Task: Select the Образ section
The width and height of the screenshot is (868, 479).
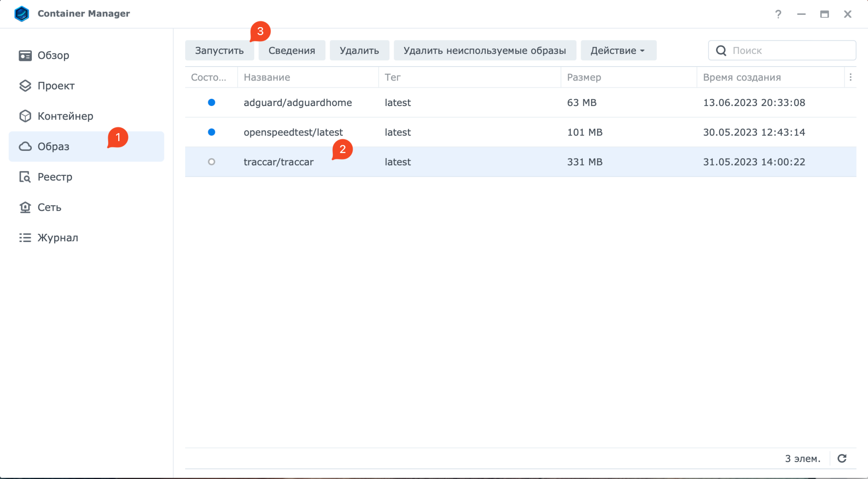Action: click(x=86, y=146)
